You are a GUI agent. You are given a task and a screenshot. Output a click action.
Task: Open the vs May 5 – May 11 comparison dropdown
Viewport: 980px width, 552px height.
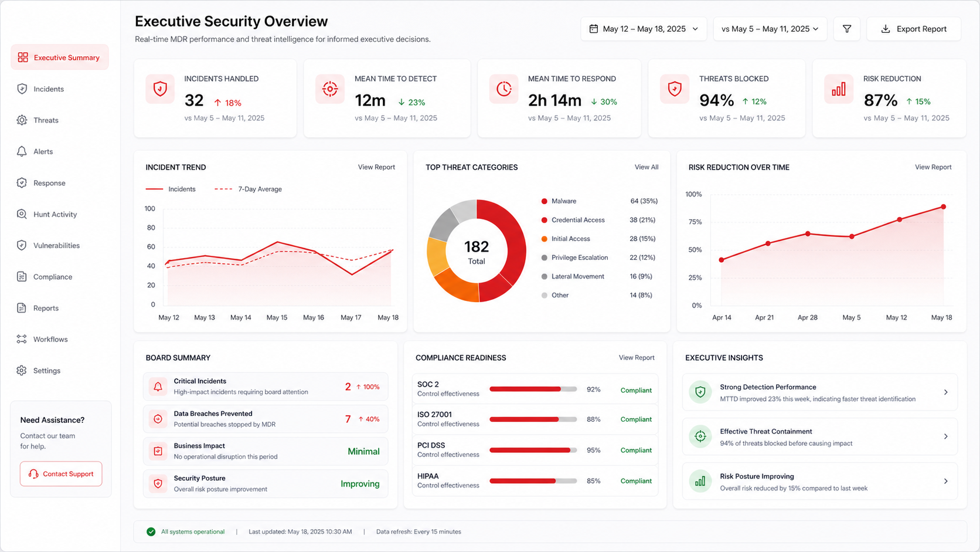[770, 29]
